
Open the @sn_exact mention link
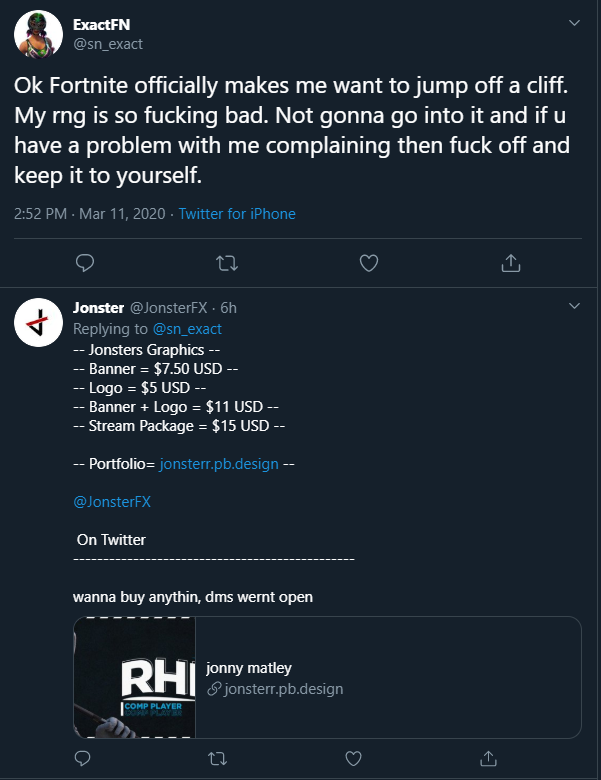coord(186,329)
